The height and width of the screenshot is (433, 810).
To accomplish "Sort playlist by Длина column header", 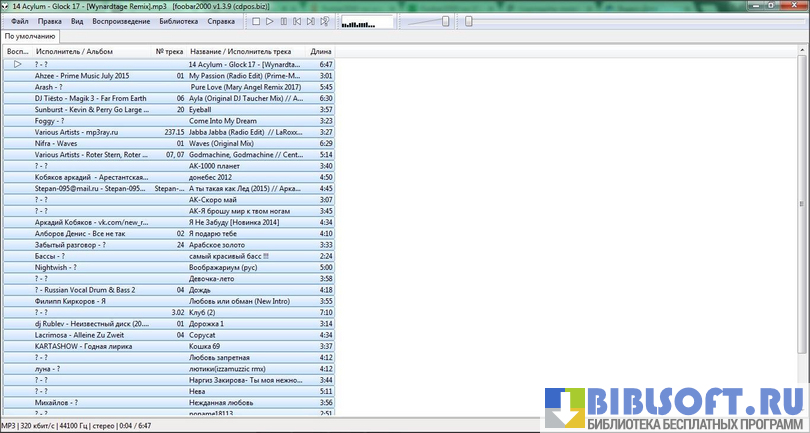I will 320,51.
